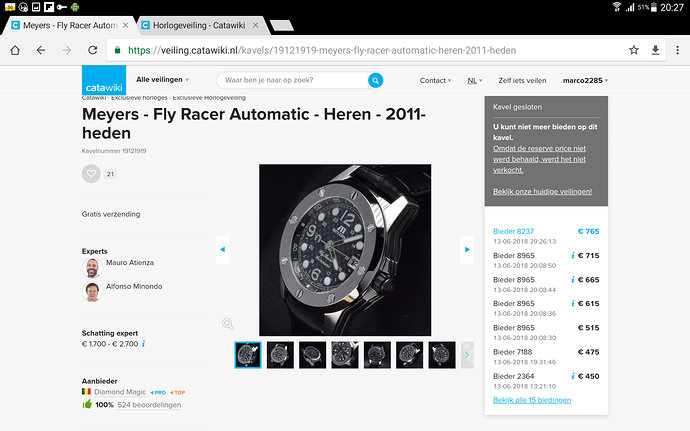The image size is (690, 431).
Task: Close the Meyers - Fly Racer tab
Action: click(125, 26)
